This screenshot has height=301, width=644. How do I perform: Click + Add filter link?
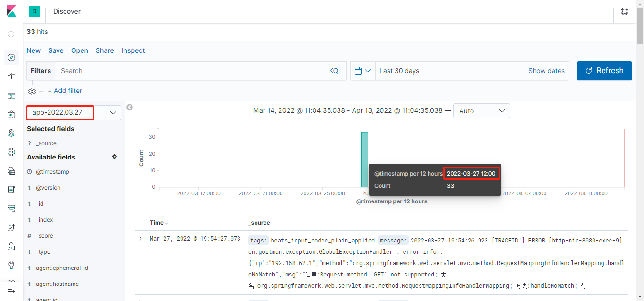(x=65, y=91)
